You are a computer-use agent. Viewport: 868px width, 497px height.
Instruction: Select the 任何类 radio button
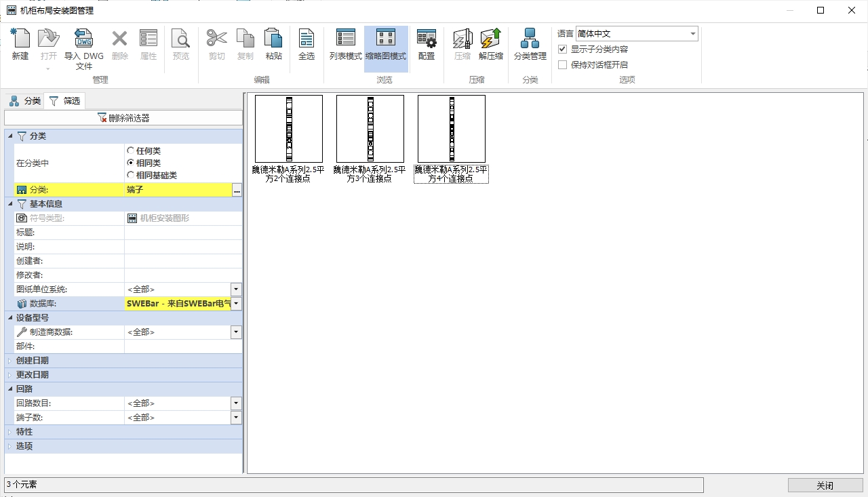131,151
